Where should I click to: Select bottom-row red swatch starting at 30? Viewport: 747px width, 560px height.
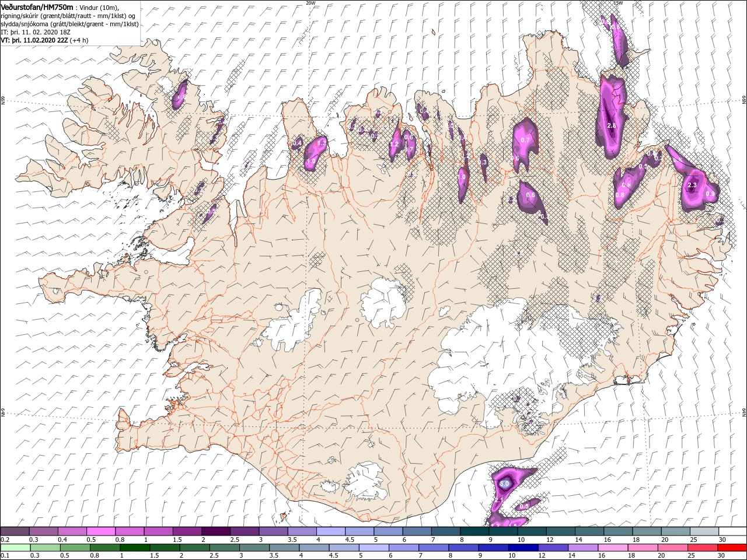(732, 548)
